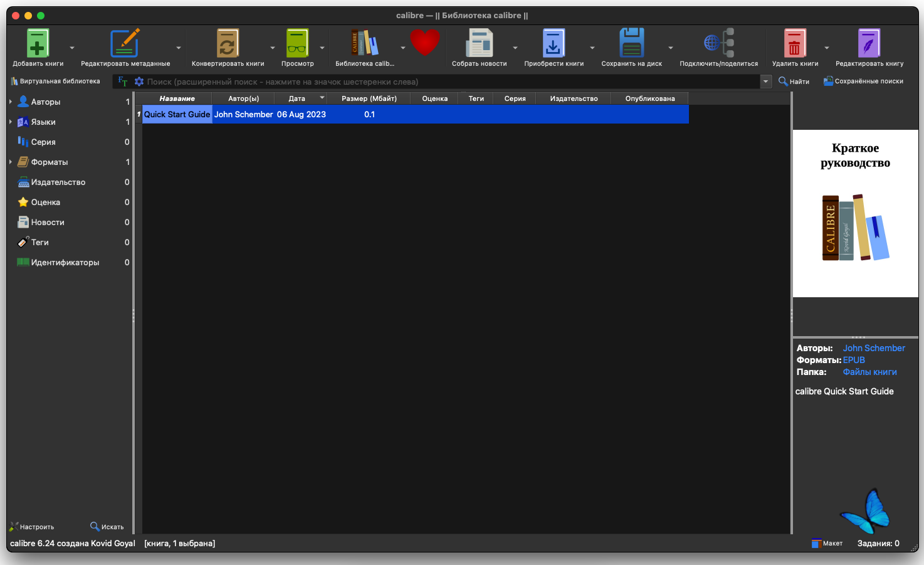Select Языки in the tag browser

point(43,122)
